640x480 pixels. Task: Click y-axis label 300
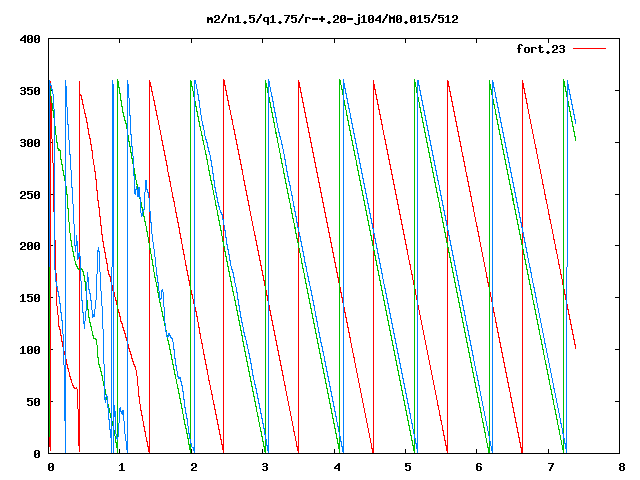click(x=30, y=143)
